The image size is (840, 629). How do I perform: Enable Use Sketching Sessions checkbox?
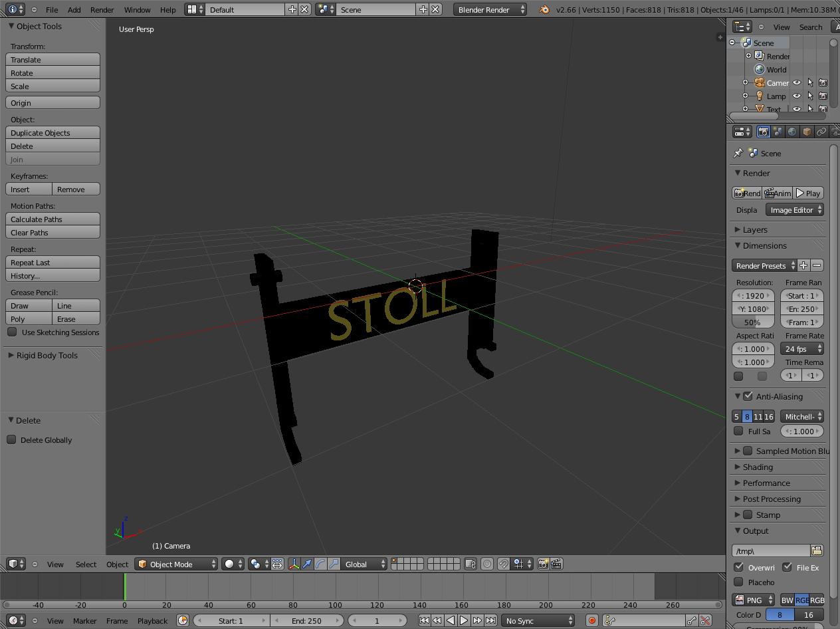point(12,332)
